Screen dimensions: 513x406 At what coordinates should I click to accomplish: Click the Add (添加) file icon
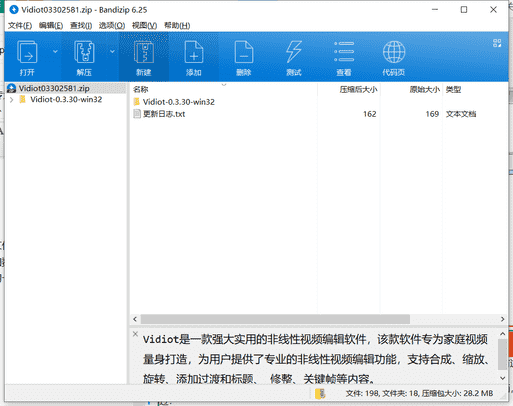pos(194,52)
